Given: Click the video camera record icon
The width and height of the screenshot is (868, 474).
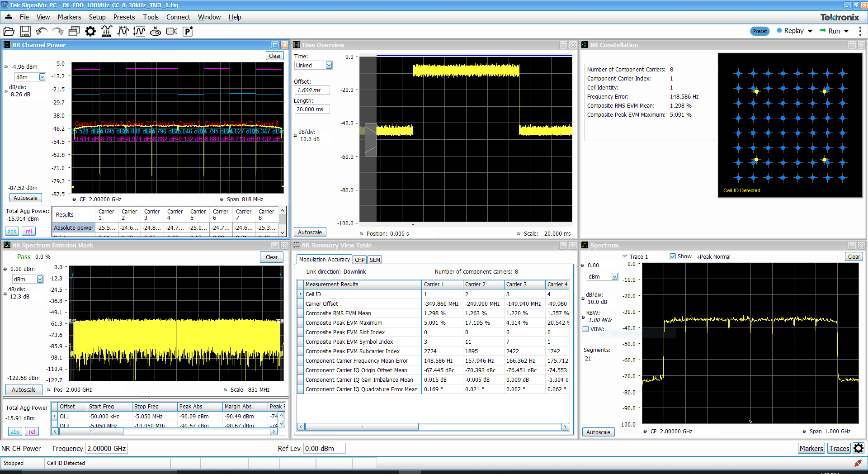Looking at the screenshot, I should [172, 31].
